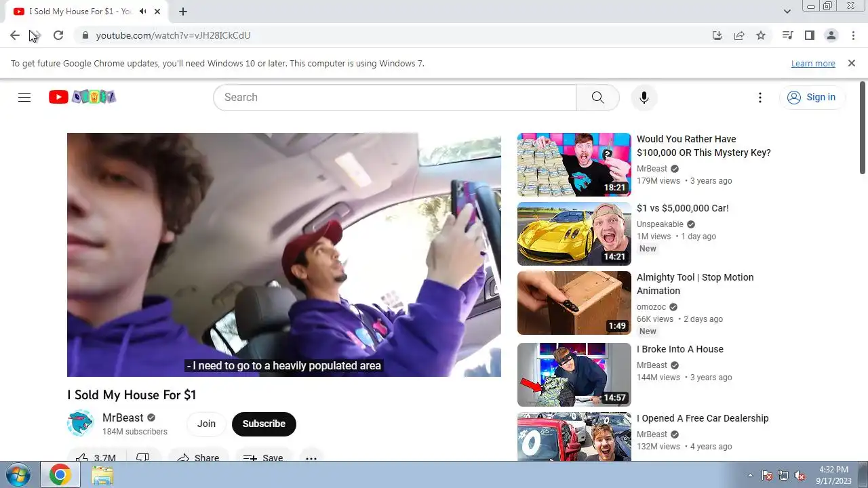This screenshot has height=488, width=868.
Task: Click title Almighty Tool Stop Motion Animation
Action: coord(695,284)
